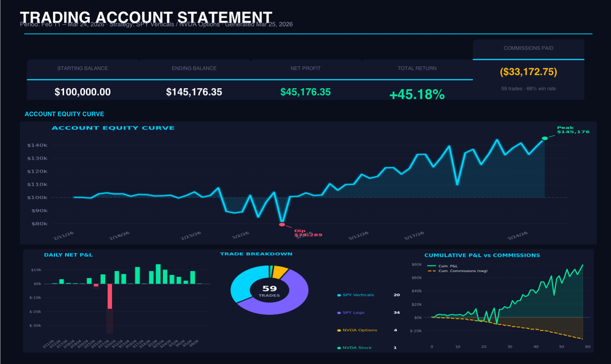Click the Ending Balance $145,176.35 value
Viewport: 611px width, 364px height.
click(194, 92)
